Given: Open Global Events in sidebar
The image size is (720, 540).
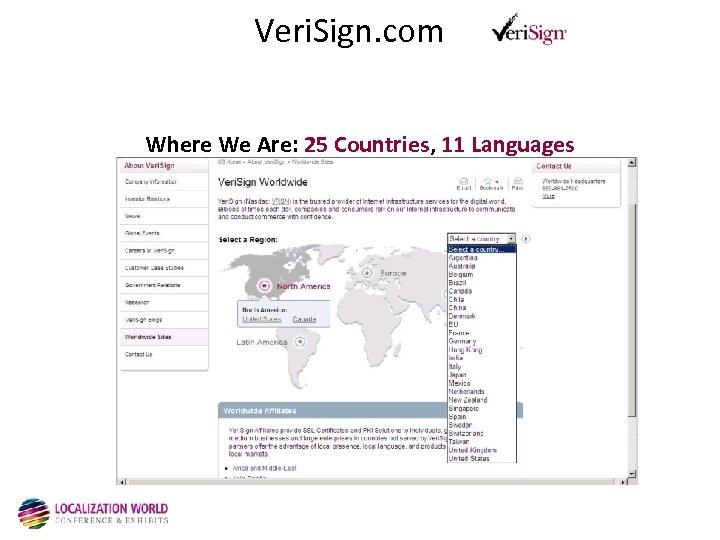Looking at the screenshot, I should pyautogui.click(x=142, y=233).
